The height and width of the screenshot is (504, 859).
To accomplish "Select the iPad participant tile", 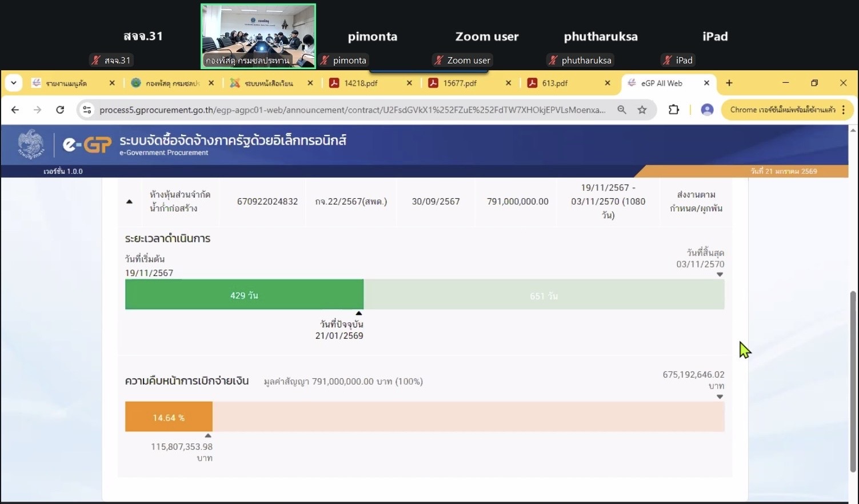I will click(715, 37).
